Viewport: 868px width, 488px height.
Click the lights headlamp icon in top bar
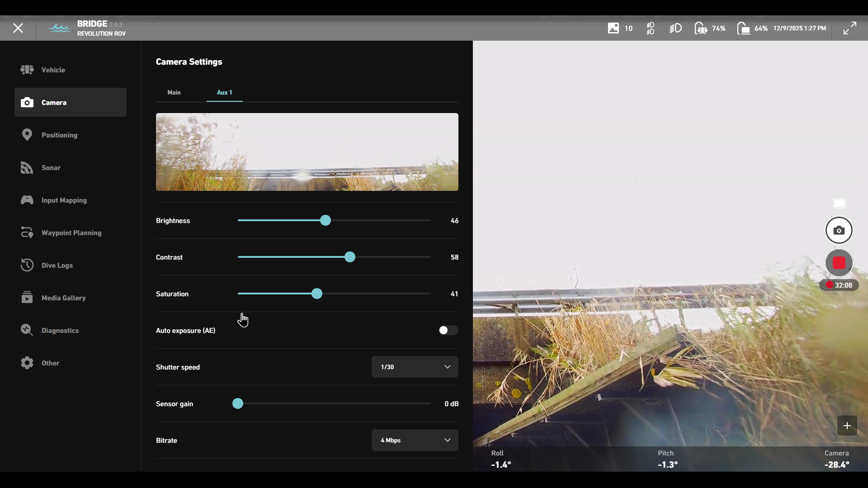point(675,28)
